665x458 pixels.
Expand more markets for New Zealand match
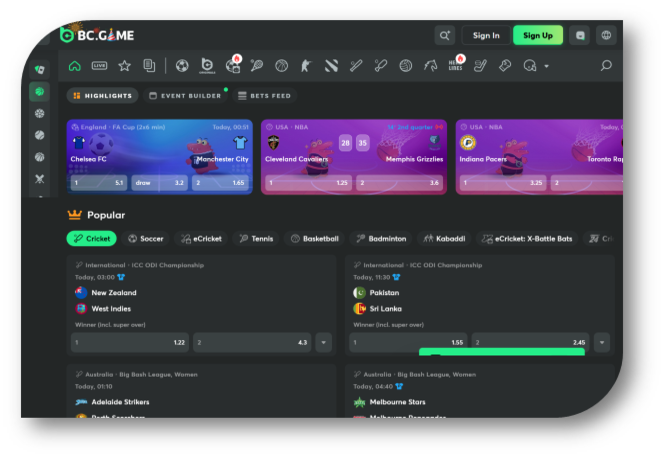coord(323,342)
